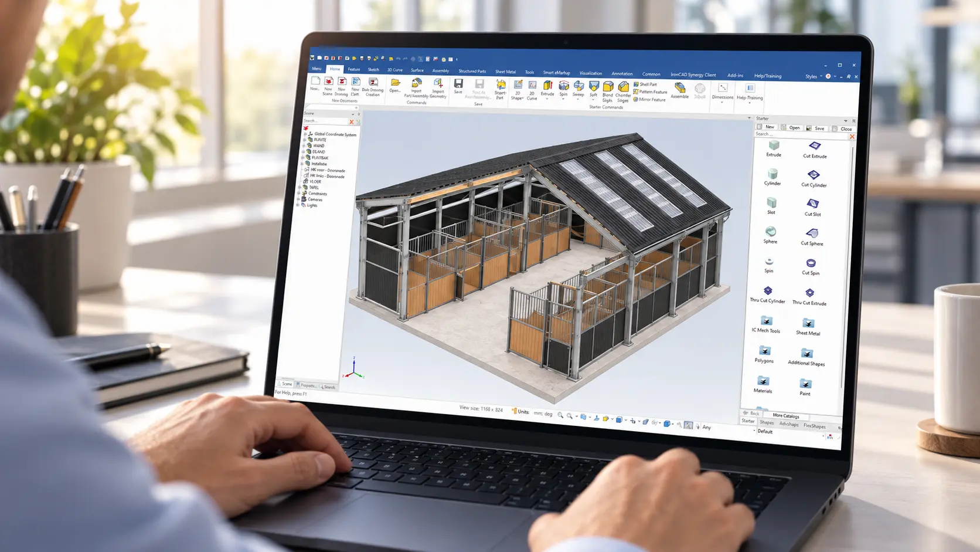Image resolution: width=980 pixels, height=552 pixels.
Task: Open the Polygons catalog folder
Action: click(764, 354)
